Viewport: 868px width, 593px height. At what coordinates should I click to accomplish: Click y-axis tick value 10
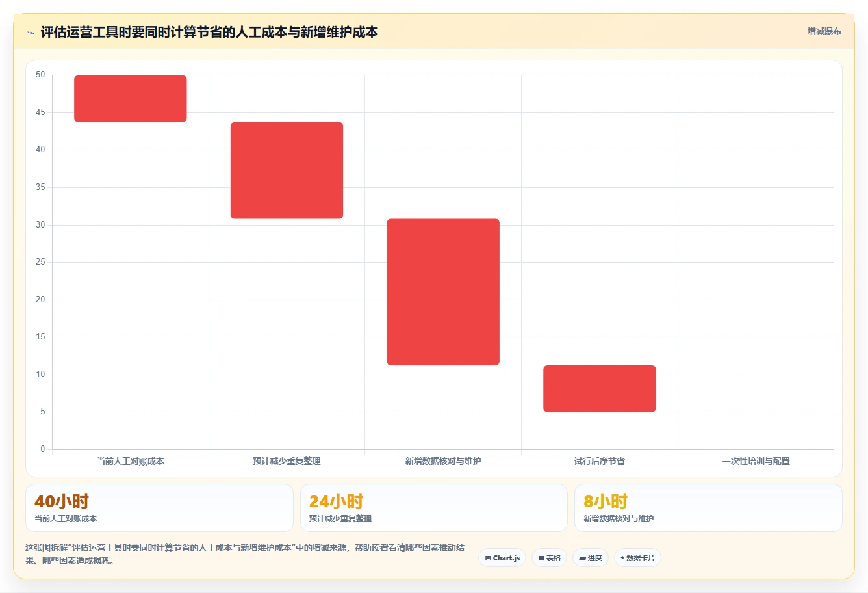coord(40,375)
